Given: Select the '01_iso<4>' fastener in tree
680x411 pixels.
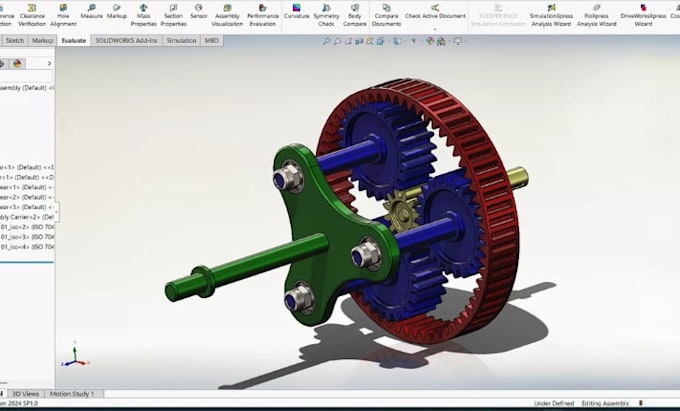Looking at the screenshot, I should [x=27, y=247].
